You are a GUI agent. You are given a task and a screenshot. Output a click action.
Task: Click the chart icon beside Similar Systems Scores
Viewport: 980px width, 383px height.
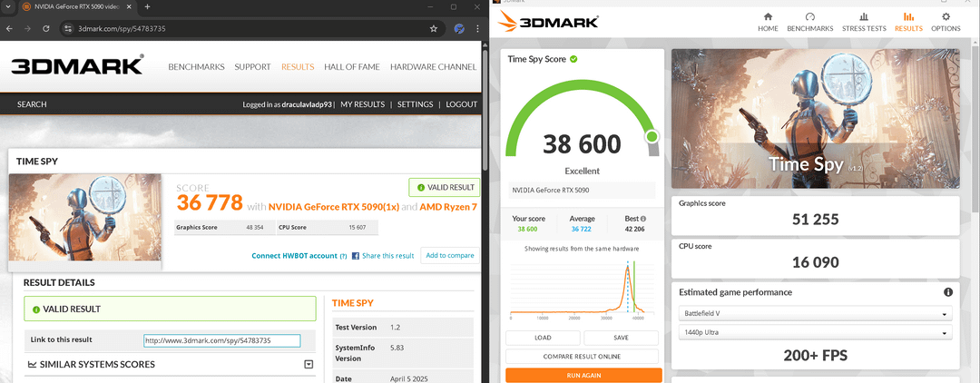[x=32, y=364]
